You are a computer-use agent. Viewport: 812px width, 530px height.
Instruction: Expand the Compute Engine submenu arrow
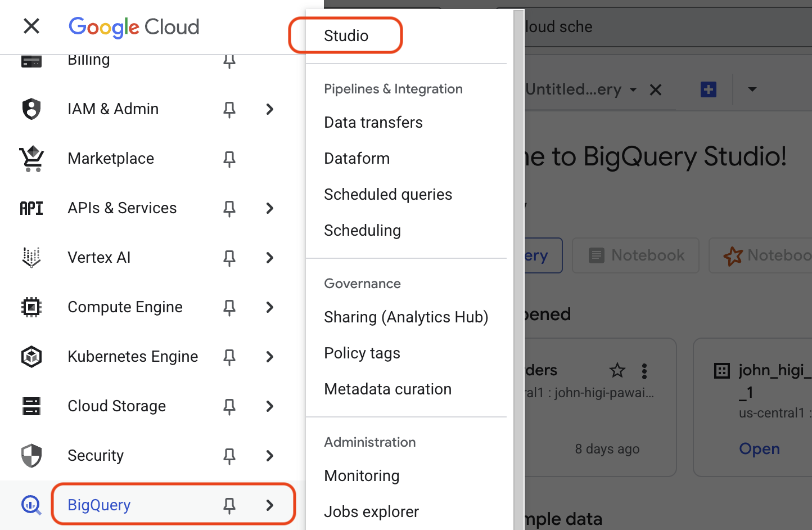[x=269, y=307]
